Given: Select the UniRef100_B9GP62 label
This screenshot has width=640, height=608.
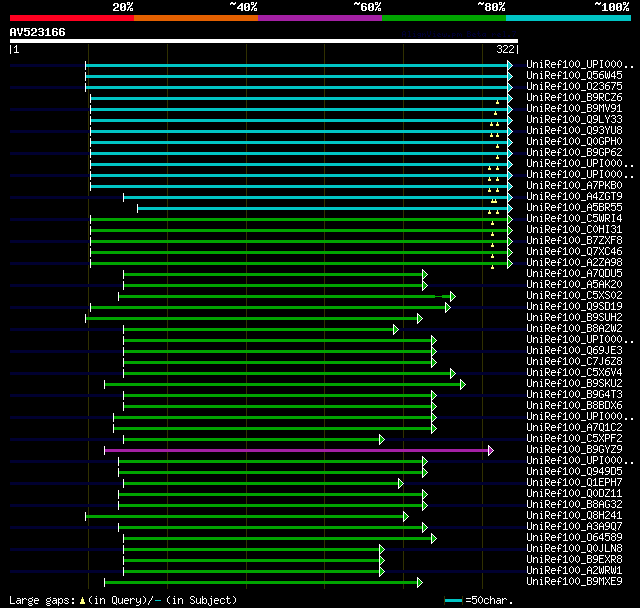Looking at the screenshot, I should point(574,153).
